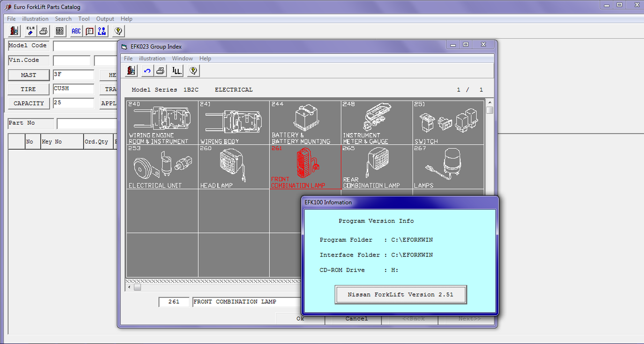Click the Program Folder C:\EFORKWIN line
644x344 pixels.
376,240
